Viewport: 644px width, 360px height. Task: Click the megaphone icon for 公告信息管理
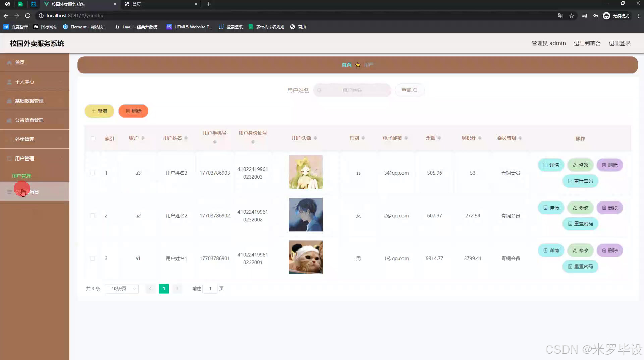pyautogui.click(x=9, y=120)
